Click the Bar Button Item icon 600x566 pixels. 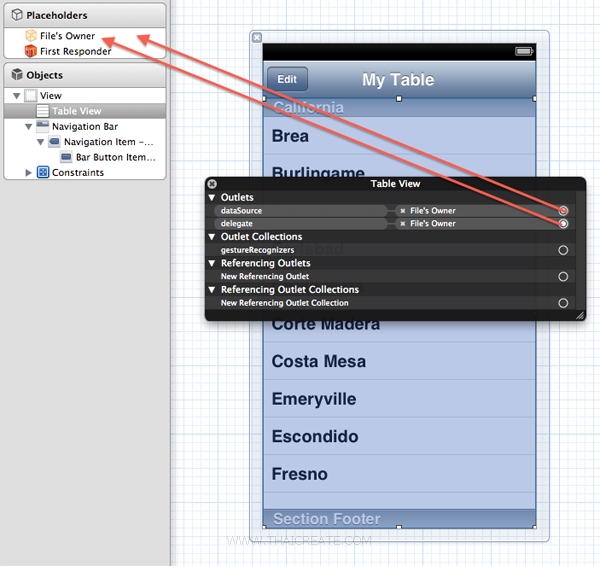coord(66,157)
